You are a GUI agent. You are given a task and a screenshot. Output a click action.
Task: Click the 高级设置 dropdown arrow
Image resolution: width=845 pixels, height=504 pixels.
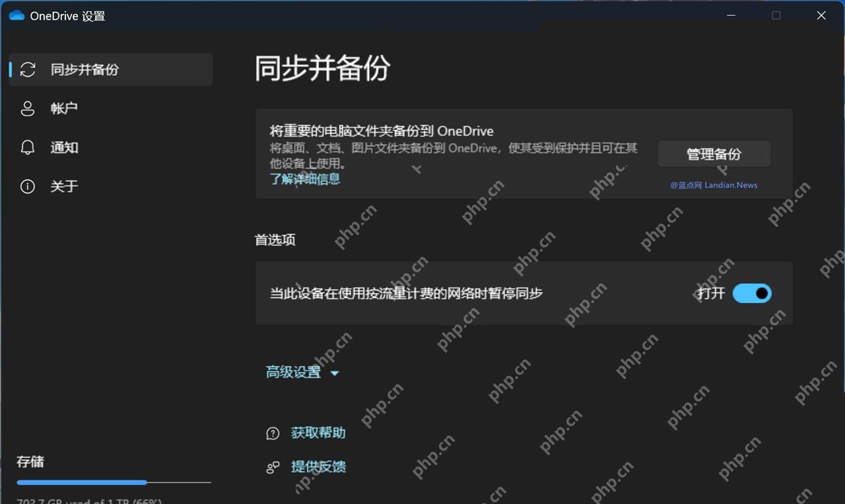(334, 373)
